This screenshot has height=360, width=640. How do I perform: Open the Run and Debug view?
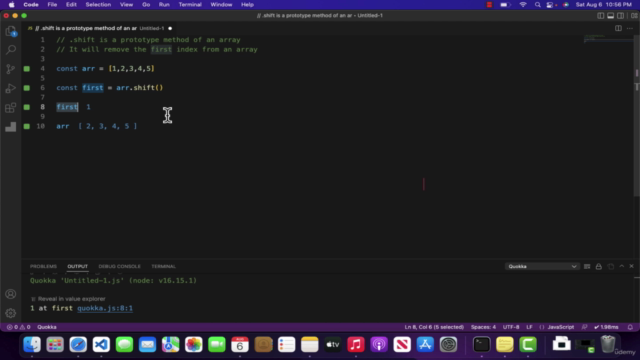[11, 88]
